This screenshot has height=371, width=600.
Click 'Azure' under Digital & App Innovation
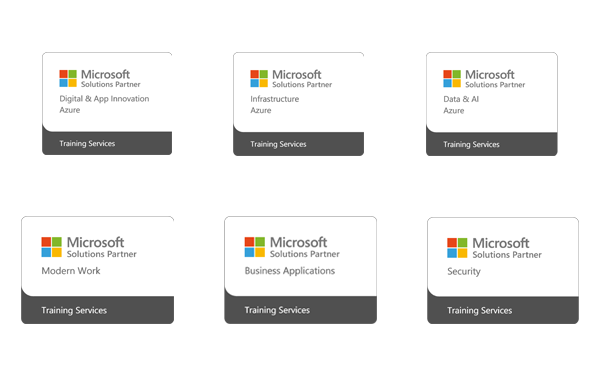[x=70, y=110]
